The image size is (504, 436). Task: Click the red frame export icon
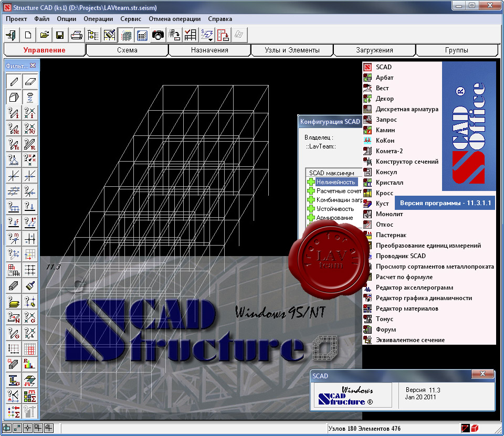[223, 35]
